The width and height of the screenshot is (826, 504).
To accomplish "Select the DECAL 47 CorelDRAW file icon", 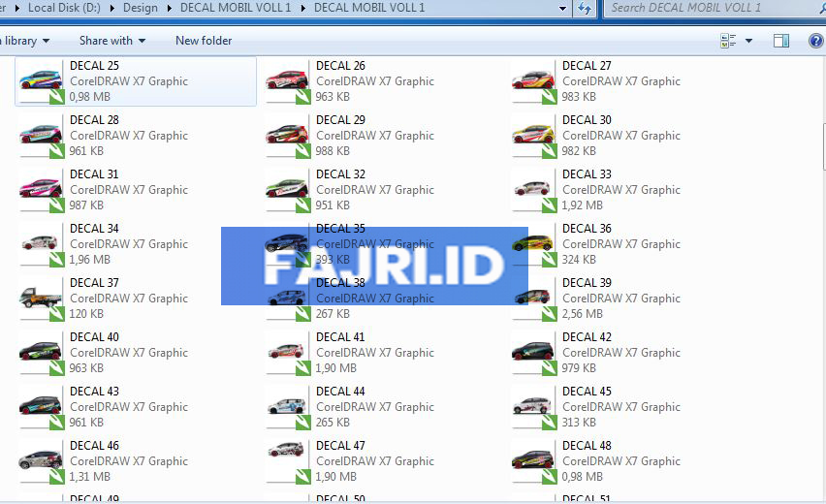I will tap(288, 461).
